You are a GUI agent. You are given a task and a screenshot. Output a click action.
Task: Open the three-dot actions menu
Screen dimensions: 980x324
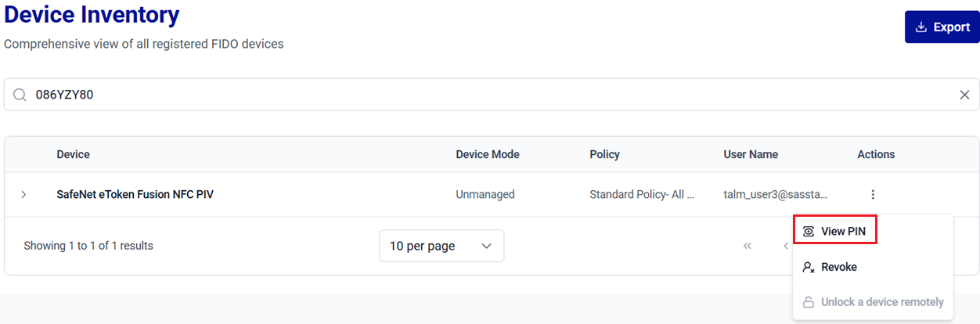(x=873, y=194)
